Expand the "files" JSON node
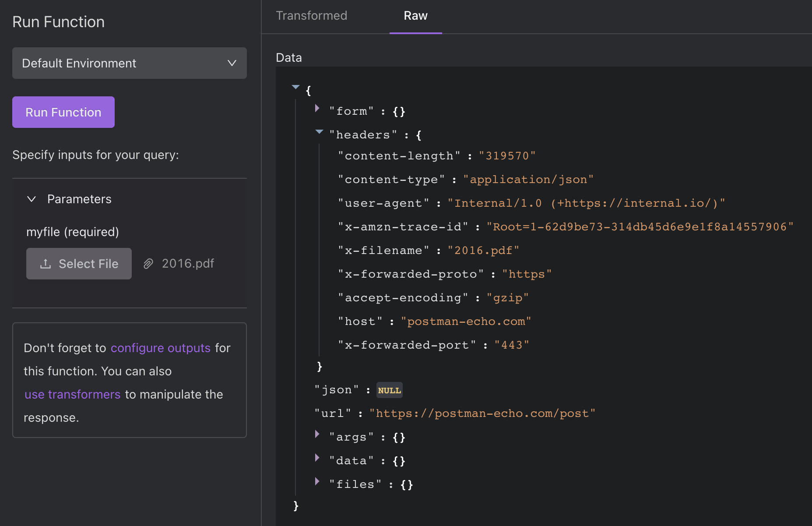812x526 pixels. 317,481
